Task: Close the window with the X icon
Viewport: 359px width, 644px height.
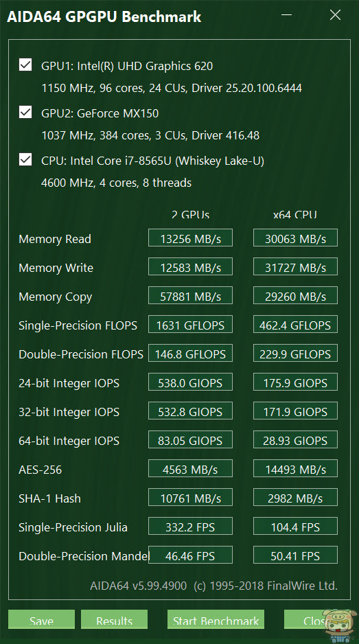Action: tap(335, 15)
